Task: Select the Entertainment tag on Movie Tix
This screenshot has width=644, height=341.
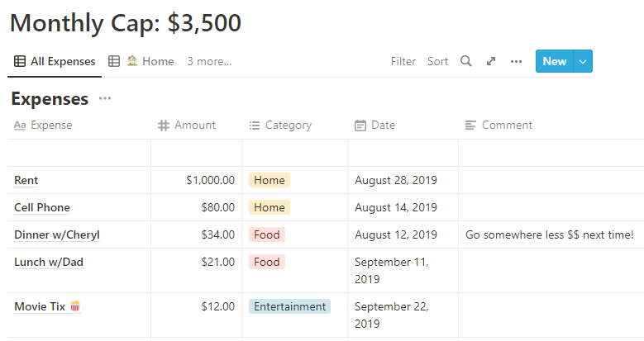Action: point(289,306)
